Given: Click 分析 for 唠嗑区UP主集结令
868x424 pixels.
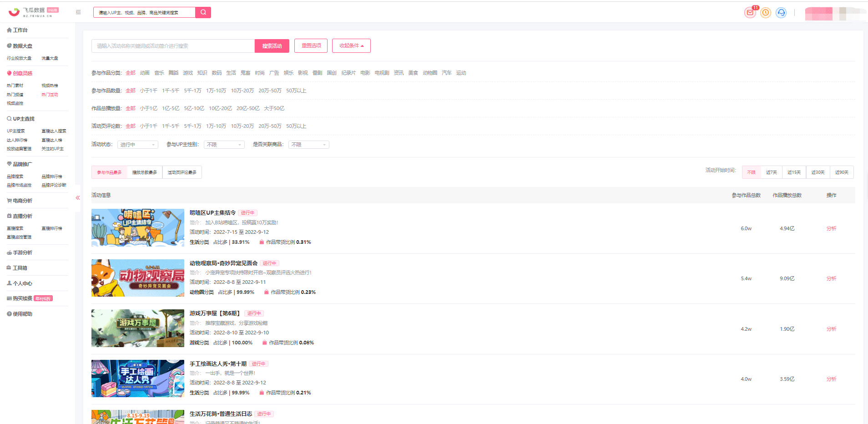Looking at the screenshot, I should point(831,228).
